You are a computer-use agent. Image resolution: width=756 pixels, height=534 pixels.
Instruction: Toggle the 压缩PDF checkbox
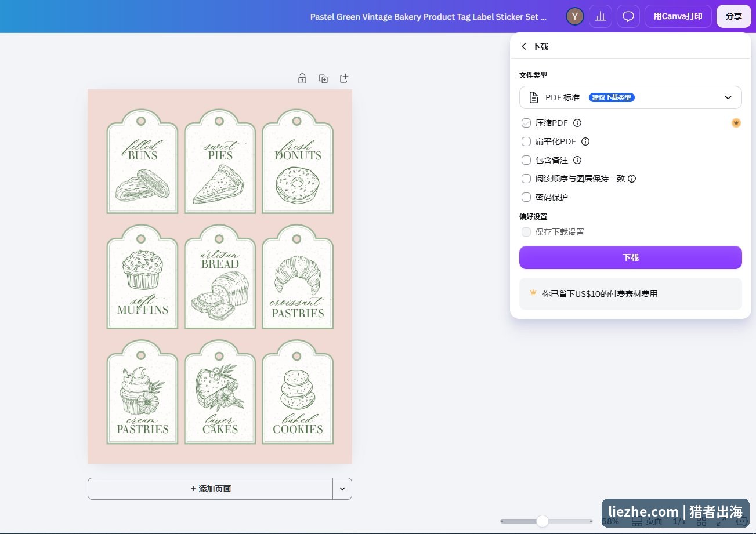coord(526,123)
